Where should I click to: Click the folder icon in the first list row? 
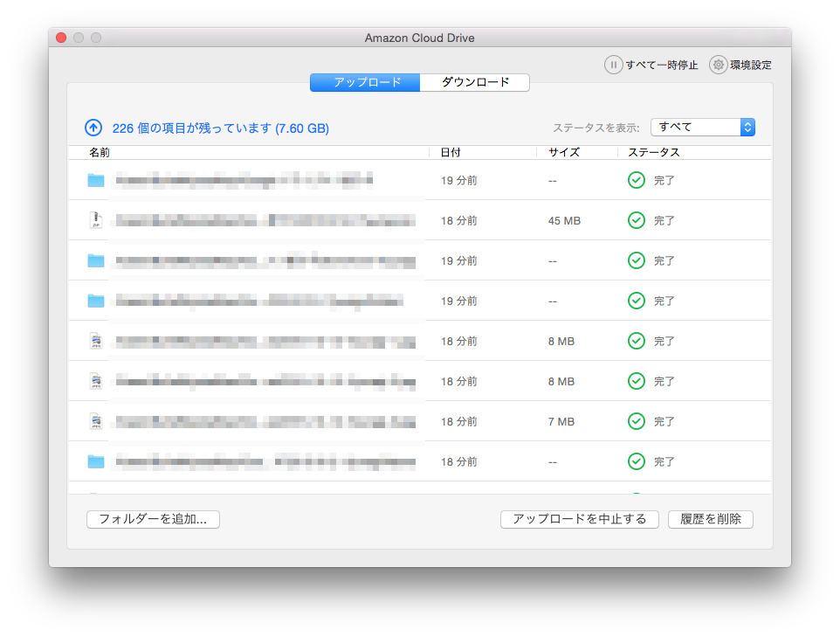[96, 180]
